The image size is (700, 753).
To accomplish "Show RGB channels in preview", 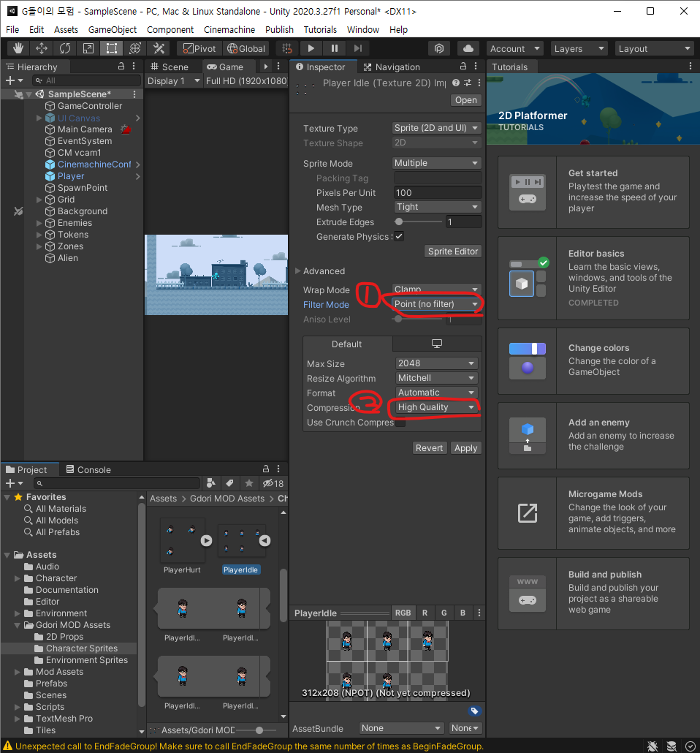I will click(403, 613).
